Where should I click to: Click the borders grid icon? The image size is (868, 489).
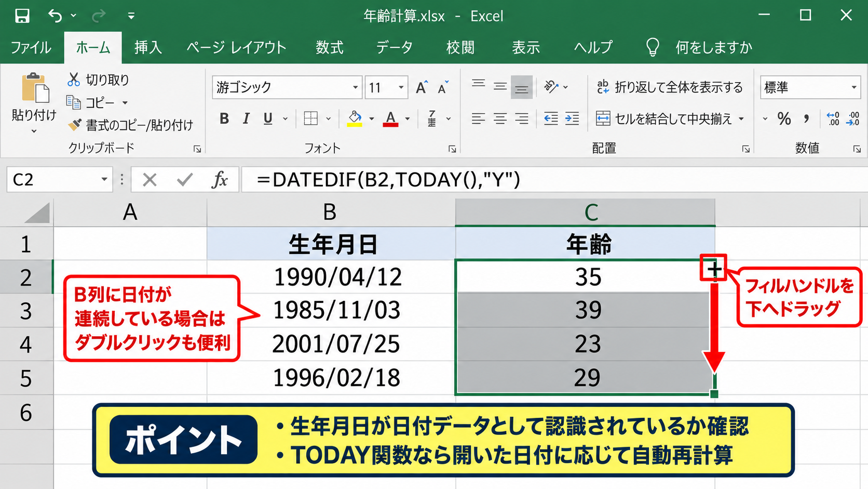point(311,118)
